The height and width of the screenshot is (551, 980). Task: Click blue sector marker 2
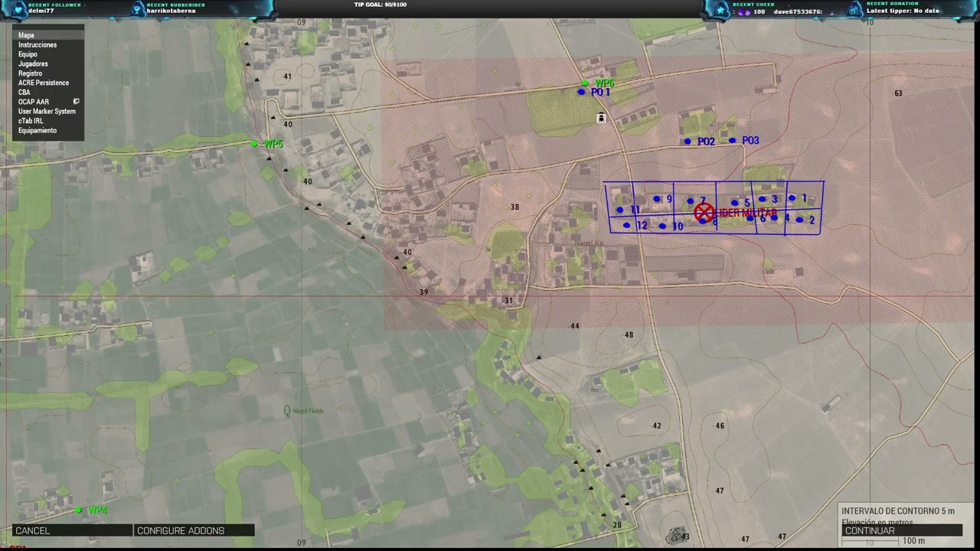799,220
